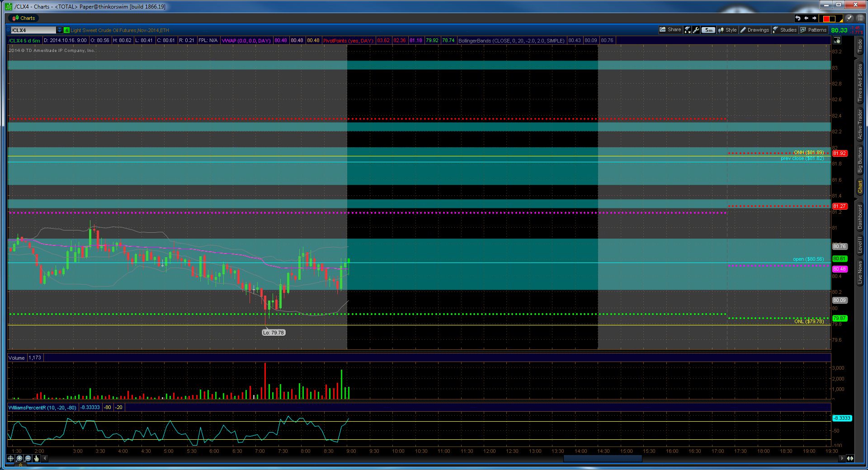This screenshot has height=470, width=868.
Task: Open the Big Buttons side tab
Action: tap(859, 160)
